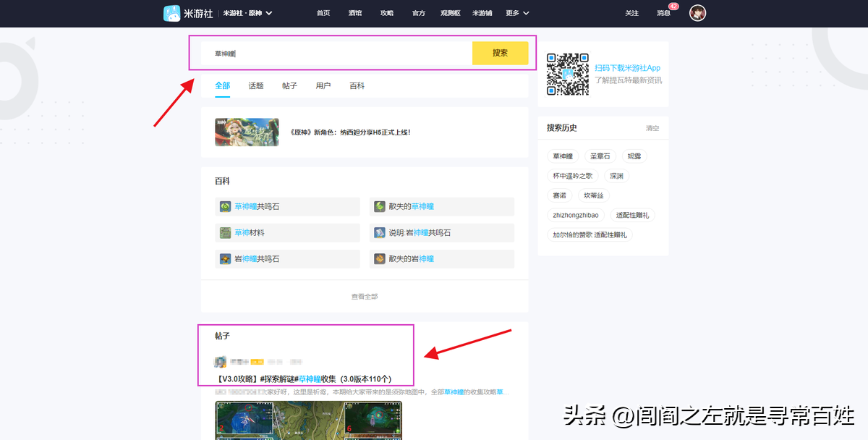Click the 岩神瞳共鸣石 wiki icon
Image resolution: width=868 pixels, height=440 pixels.
click(225, 259)
